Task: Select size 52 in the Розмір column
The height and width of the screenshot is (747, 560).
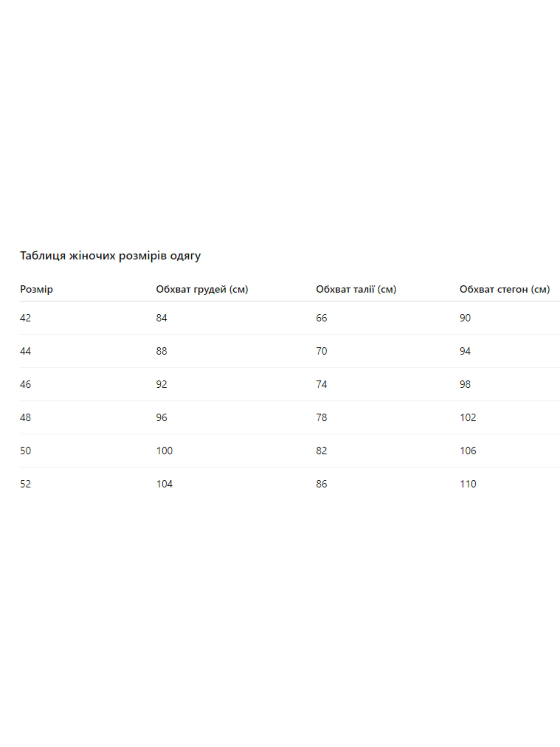Action: (x=25, y=484)
